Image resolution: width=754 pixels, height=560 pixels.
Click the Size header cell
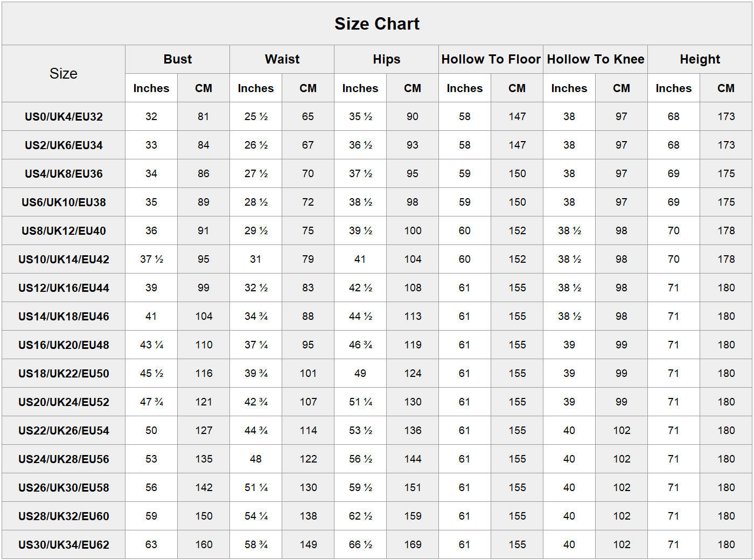[x=64, y=74]
